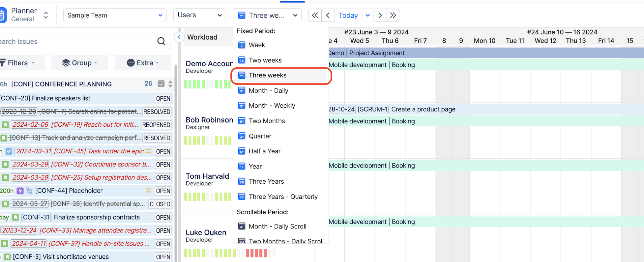This screenshot has height=262, width=644.
Task: Toggle the checkbox on CONF-45 task
Action: point(9,151)
